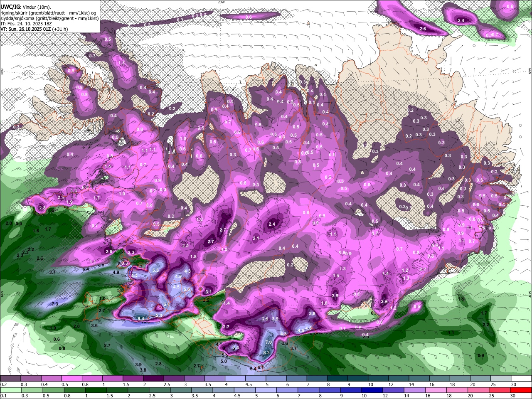The width and height of the screenshot is (532, 399).
Task: Click the 4.9 precipitation value on the map
Action: 116,273
